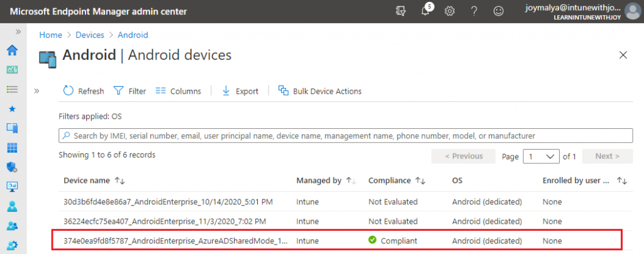Open the Users icon in sidebar
Screen dimensions: 644x254
coord(13,206)
